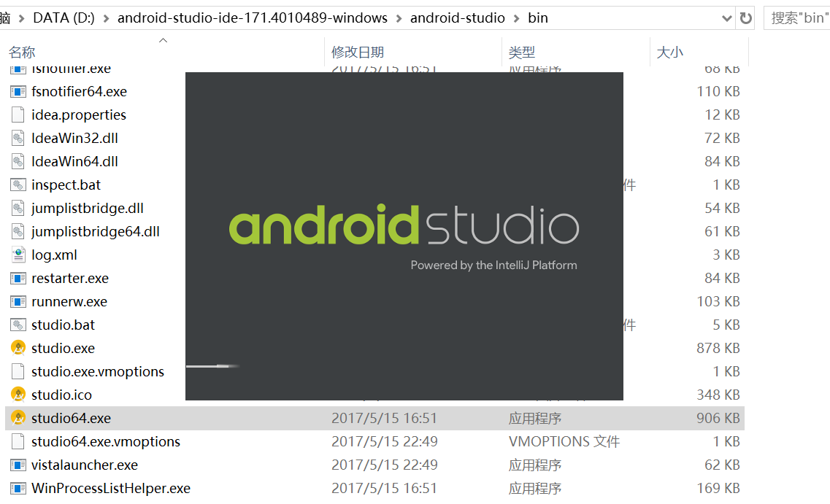Click the splash screen loading progress bar
This screenshot has height=504, width=830.
pos(213,366)
